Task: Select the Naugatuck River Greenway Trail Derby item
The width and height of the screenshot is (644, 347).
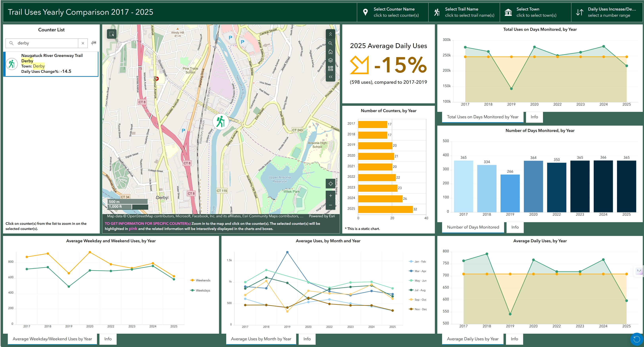Action: tap(51, 64)
